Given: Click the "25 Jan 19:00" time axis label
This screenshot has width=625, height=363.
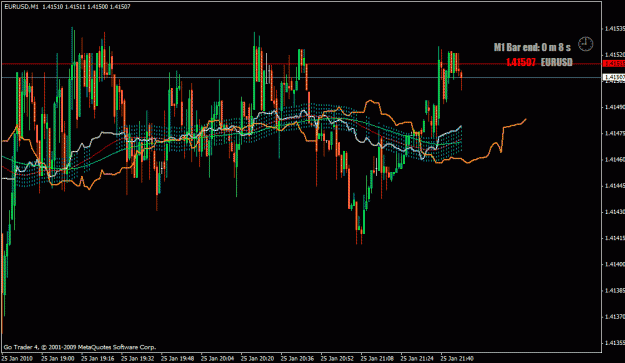Looking at the screenshot, I should point(58,358).
